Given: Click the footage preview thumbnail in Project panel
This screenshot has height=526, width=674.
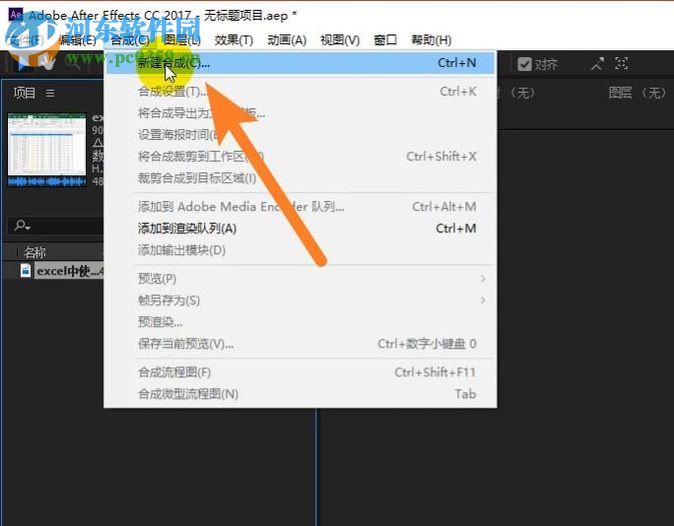Looking at the screenshot, I should click(x=47, y=149).
